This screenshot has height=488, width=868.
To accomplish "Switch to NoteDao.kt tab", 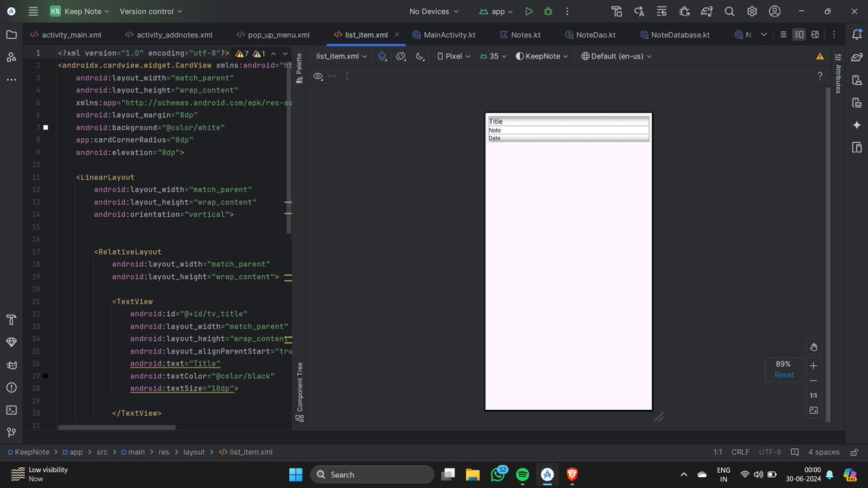I will (x=590, y=34).
